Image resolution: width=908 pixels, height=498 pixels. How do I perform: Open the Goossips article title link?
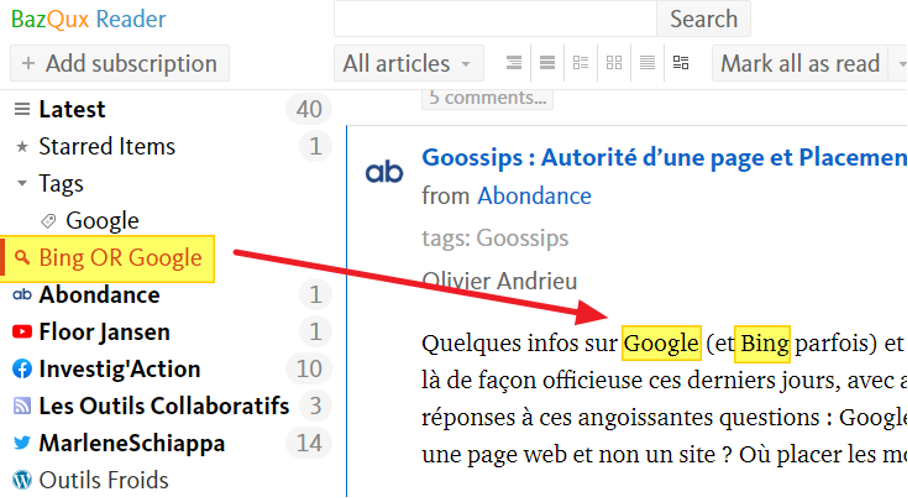(664, 158)
